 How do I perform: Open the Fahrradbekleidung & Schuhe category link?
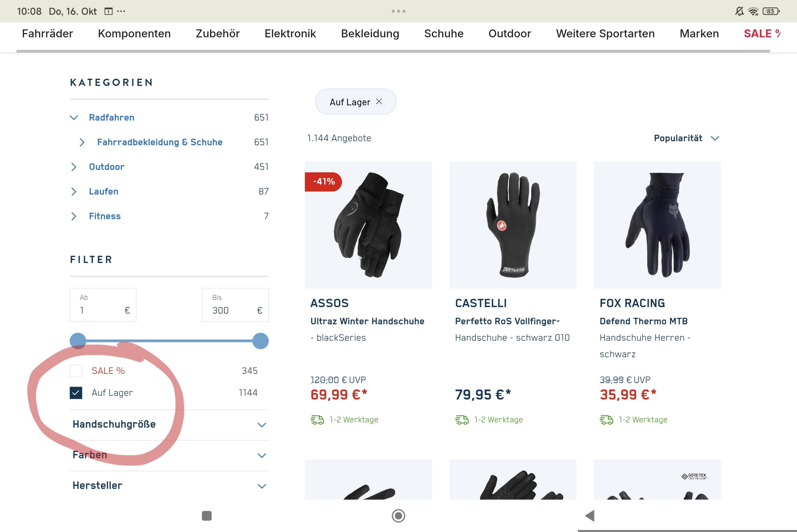(x=159, y=142)
